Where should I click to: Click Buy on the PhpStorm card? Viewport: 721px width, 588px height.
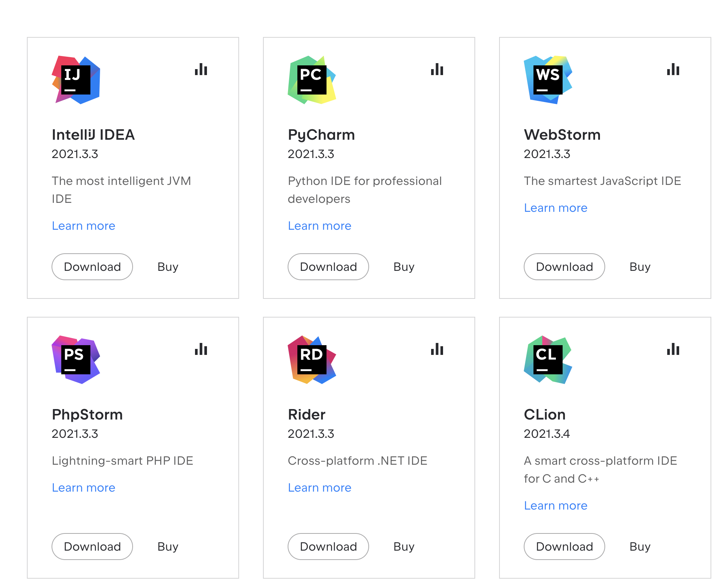click(168, 547)
